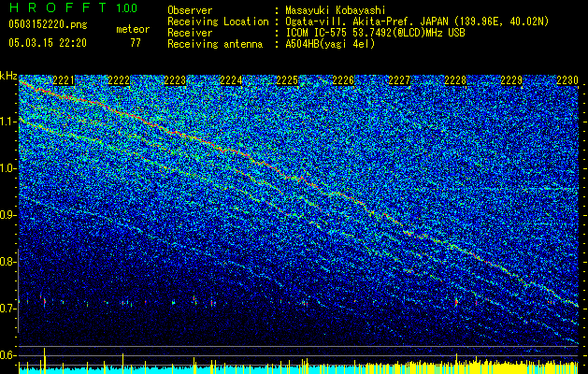The height and width of the screenshot is (374, 588).
Task: Click the ICOM IC-575 receiver text
Action: point(375,33)
